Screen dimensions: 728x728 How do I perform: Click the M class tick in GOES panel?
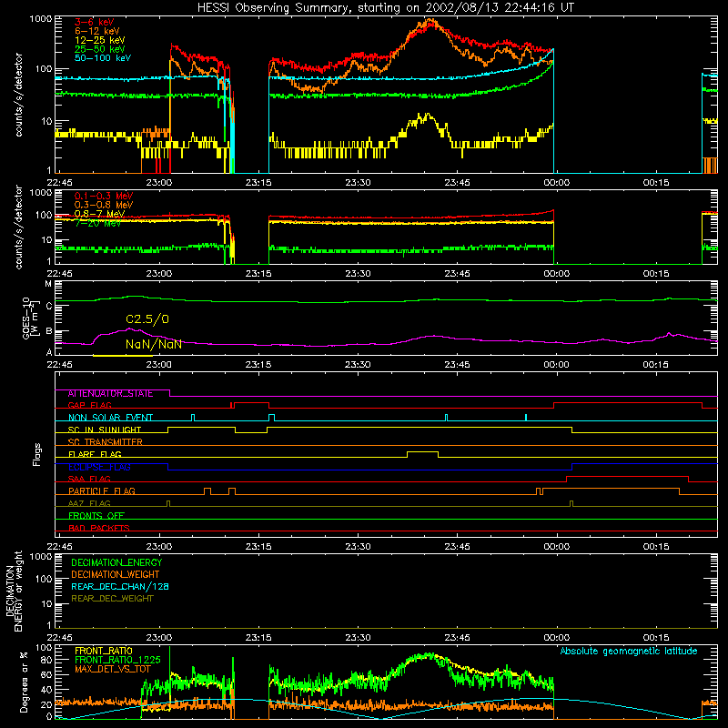click(48, 284)
